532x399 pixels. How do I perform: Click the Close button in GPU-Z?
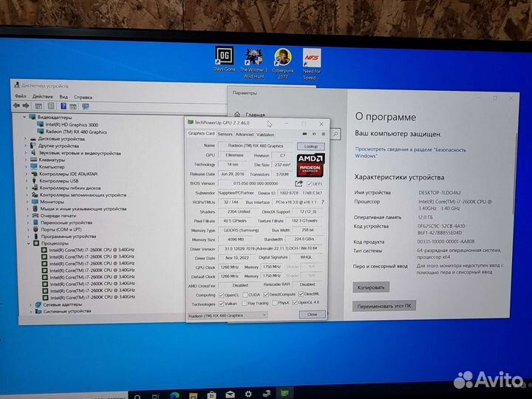pos(312,315)
